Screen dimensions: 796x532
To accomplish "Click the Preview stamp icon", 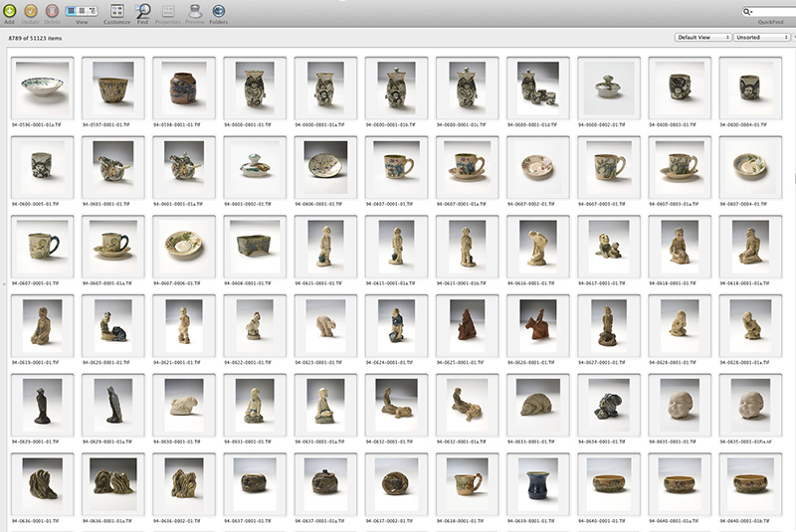I will 194,10.
